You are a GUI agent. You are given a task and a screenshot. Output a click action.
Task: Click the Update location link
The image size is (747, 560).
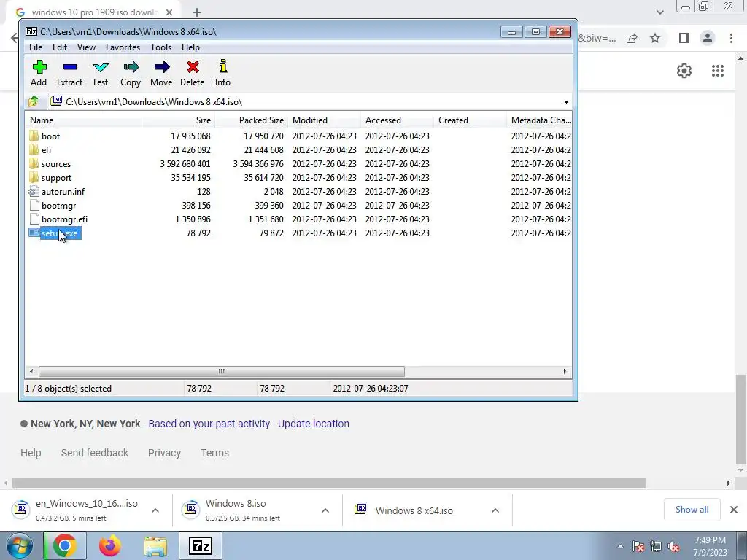click(x=314, y=424)
